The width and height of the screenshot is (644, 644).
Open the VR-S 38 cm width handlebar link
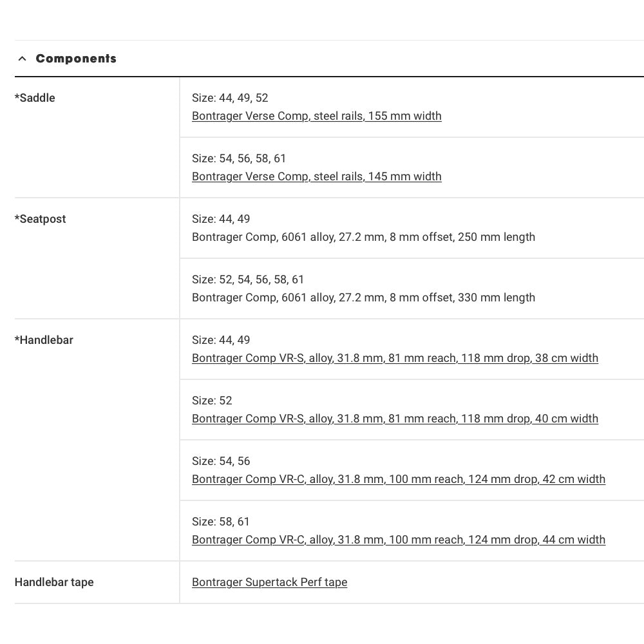pyautogui.click(x=395, y=358)
